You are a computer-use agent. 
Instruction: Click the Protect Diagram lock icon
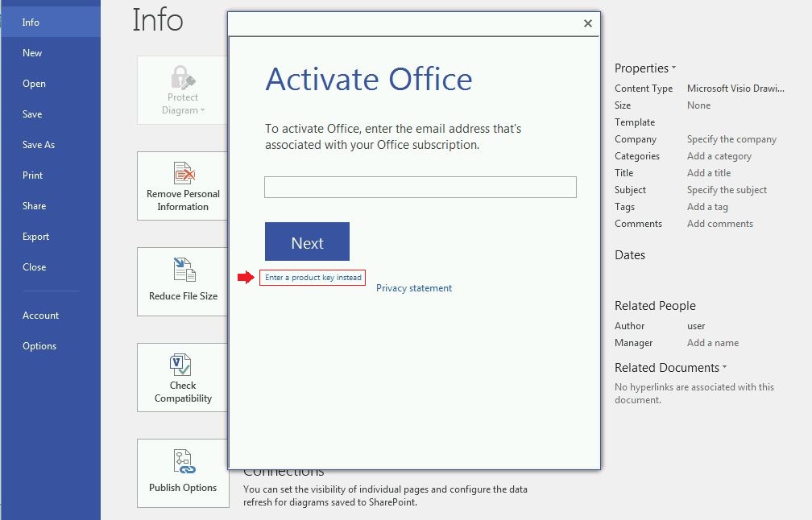[x=183, y=77]
